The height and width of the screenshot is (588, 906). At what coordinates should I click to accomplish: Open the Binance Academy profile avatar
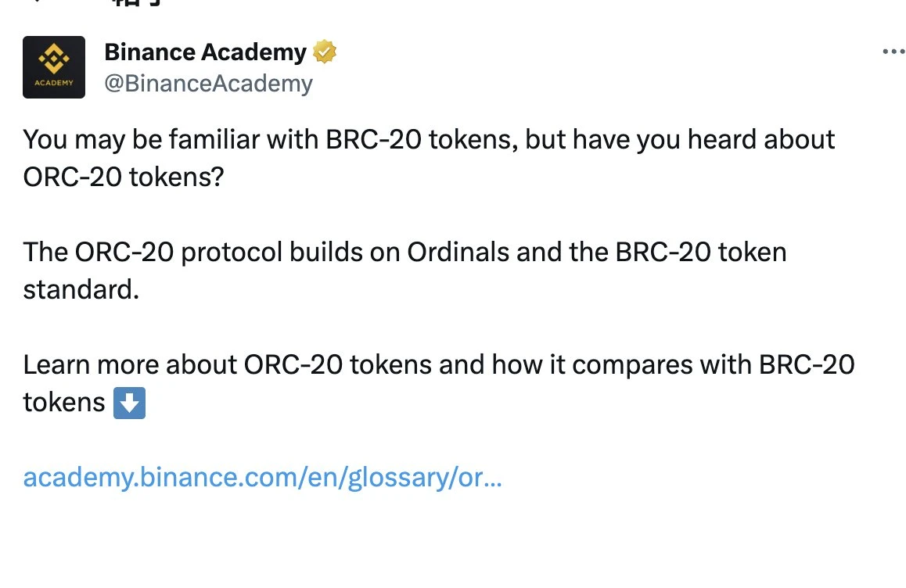(x=54, y=67)
